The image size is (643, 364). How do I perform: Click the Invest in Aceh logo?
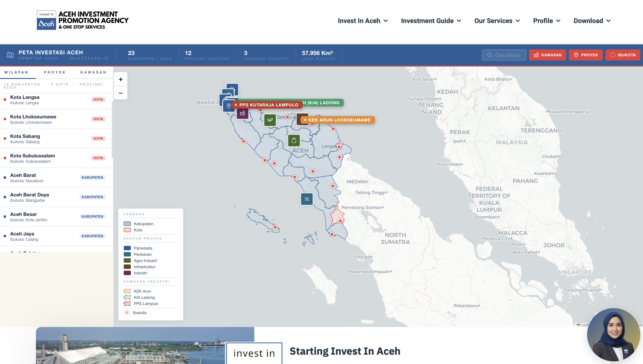83,20
